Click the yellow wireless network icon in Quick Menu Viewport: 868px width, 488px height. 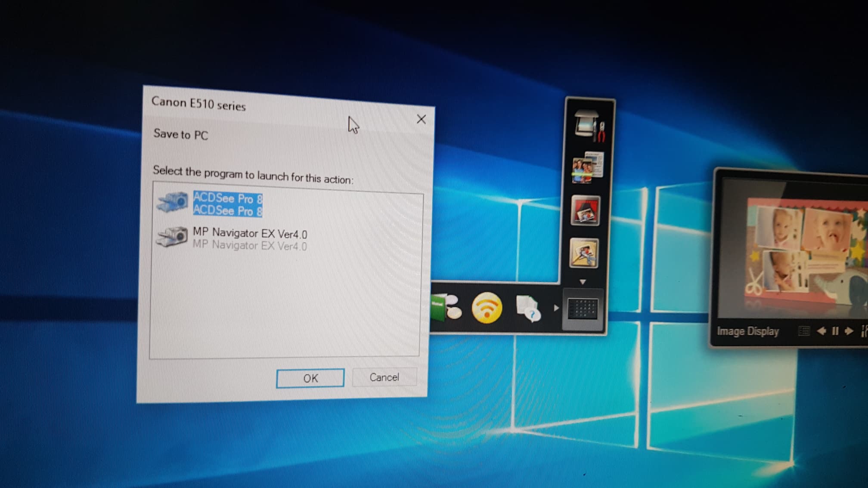click(x=487, y=308)
